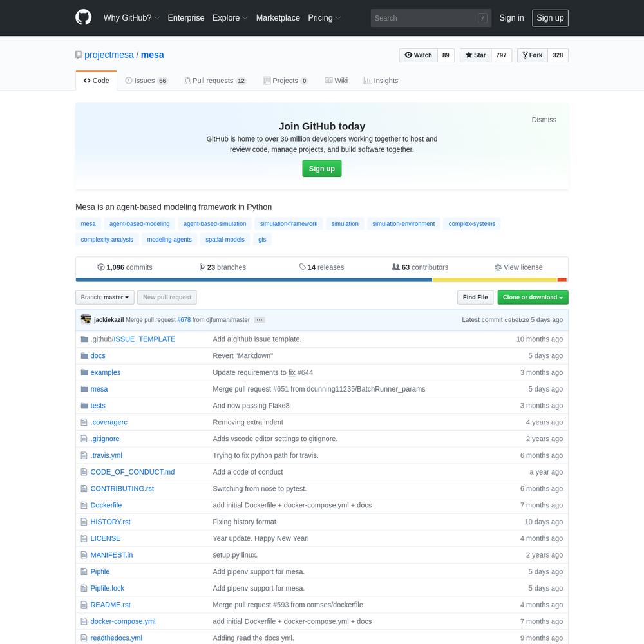
Task: Open the Branch: master dropdown
Action: point(105,298)
